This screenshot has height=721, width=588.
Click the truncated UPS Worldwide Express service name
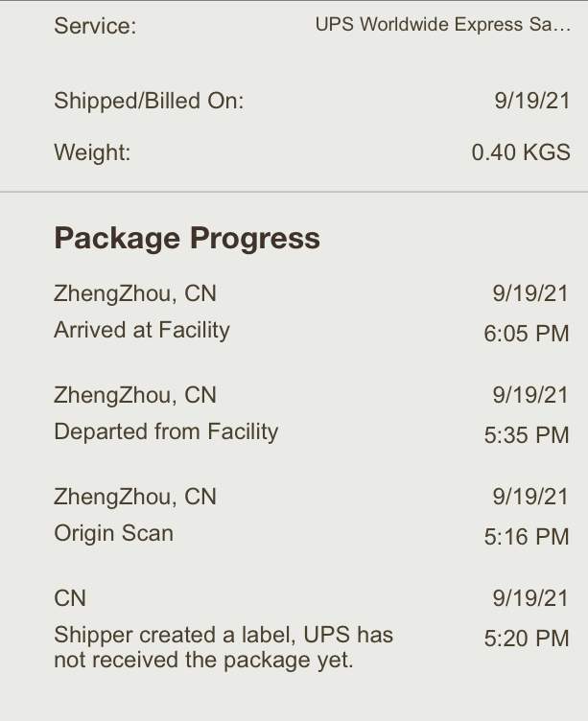tap(442, 26)
